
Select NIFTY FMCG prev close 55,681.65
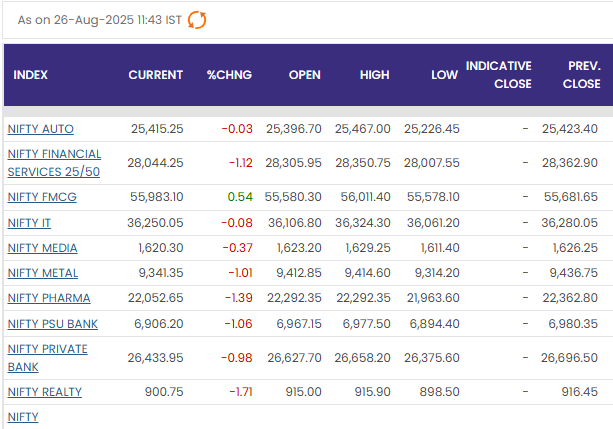pos(571,197)
